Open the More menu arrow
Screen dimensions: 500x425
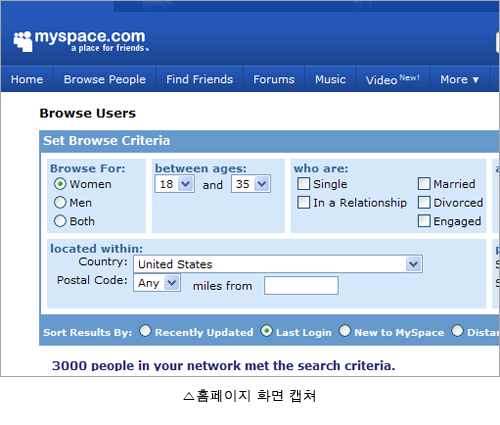[x=476, y=80]
